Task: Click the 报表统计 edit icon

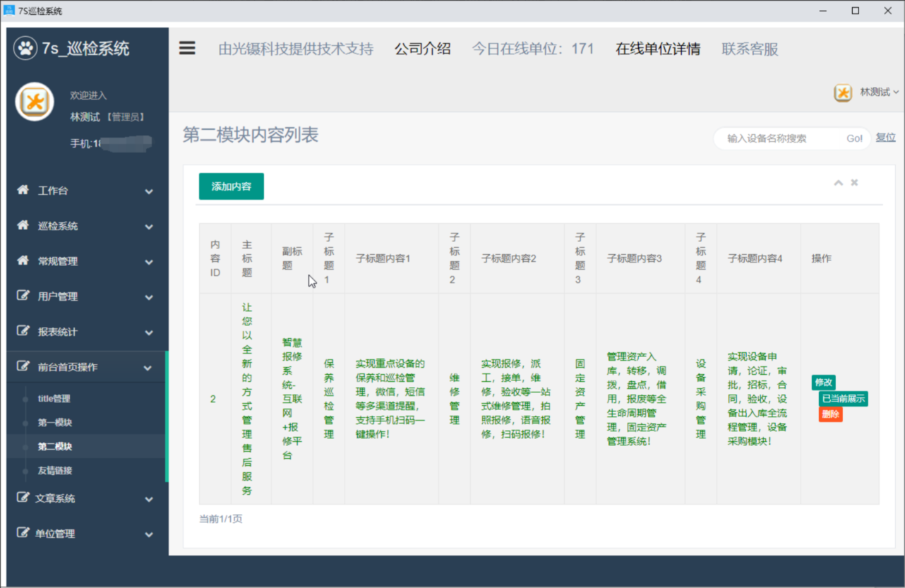Action: pyautogui.click(x=25, y=332)
